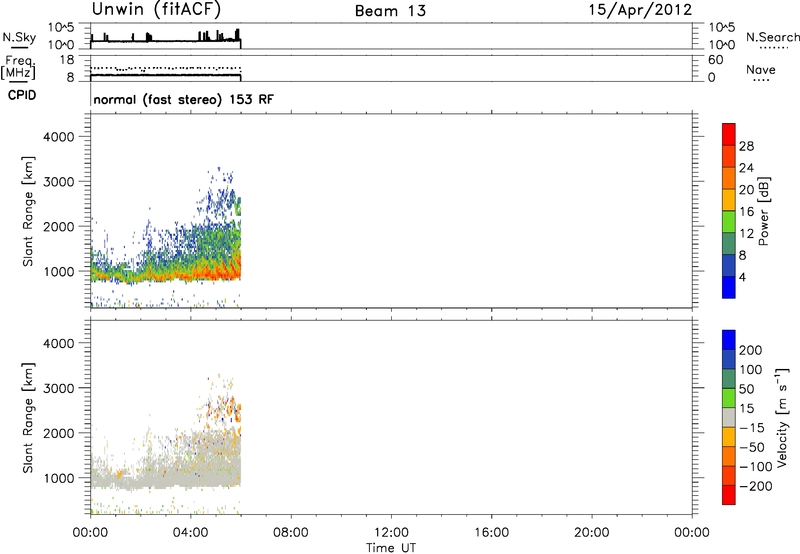Click the 'N.Sky' legend label
Viewport: 800px width, 554px height.
click(19, 37)
